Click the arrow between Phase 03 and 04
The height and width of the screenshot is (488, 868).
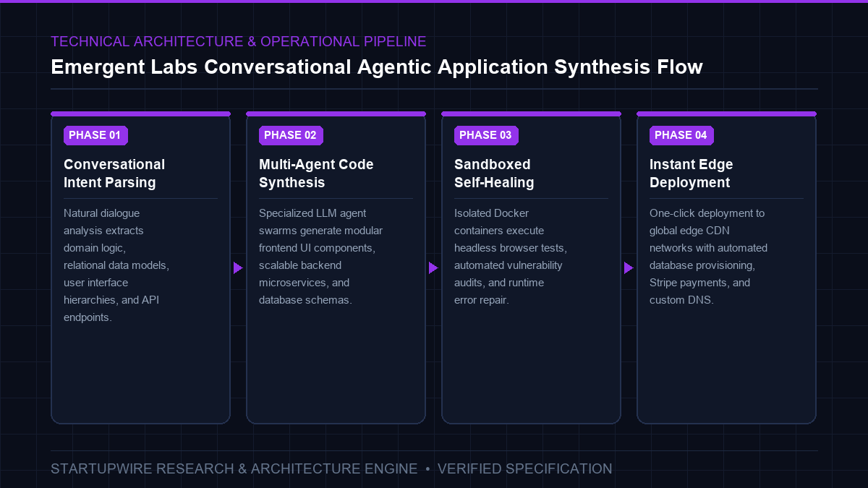(x=629, y=268)
